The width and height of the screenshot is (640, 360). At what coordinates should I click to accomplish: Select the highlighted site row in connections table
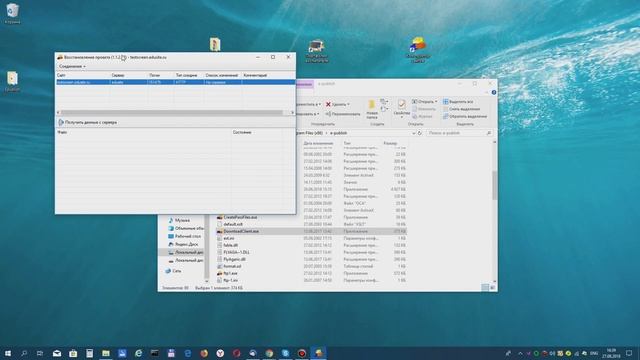(176, 82)
